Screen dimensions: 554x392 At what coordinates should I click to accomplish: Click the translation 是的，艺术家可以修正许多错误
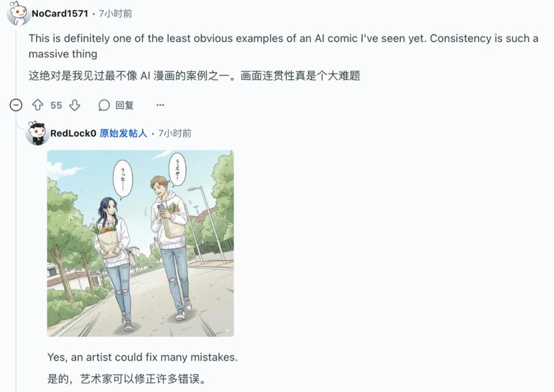coord(127,379)
